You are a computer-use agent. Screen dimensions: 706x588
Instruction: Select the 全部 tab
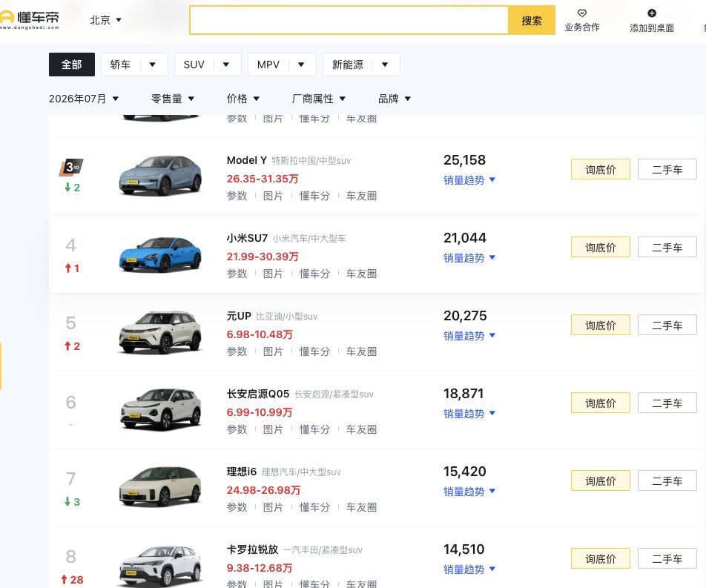pyautogui.click(x=72, y=65)
